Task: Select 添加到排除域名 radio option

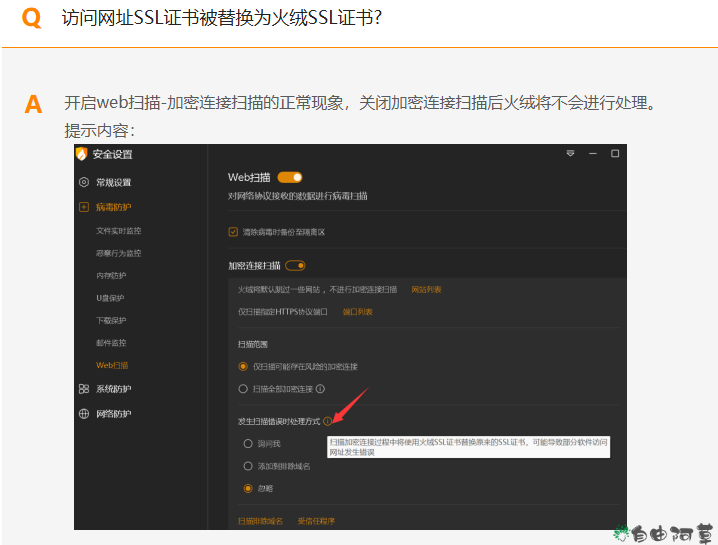Action: click(248, 466)
